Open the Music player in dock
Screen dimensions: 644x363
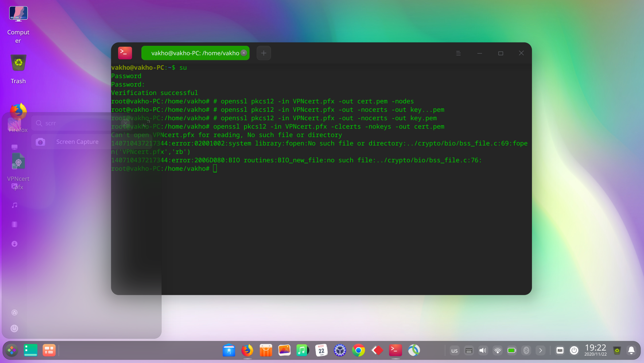pos(302,351)
